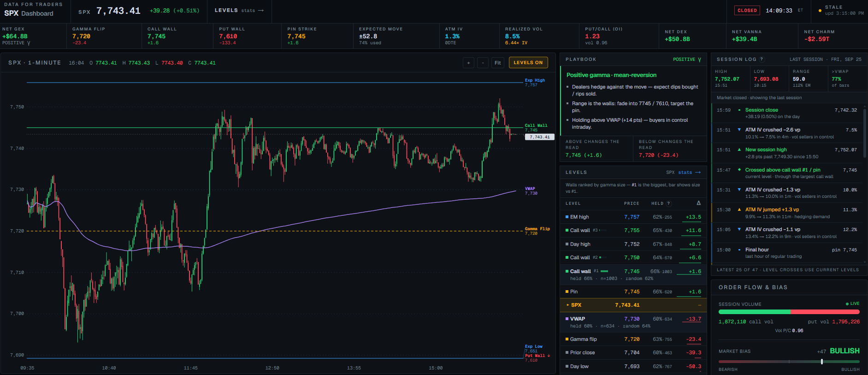The image size is (868, 375).
Task: Click the Expected Move ±52.8 metric
Action: 396,36
